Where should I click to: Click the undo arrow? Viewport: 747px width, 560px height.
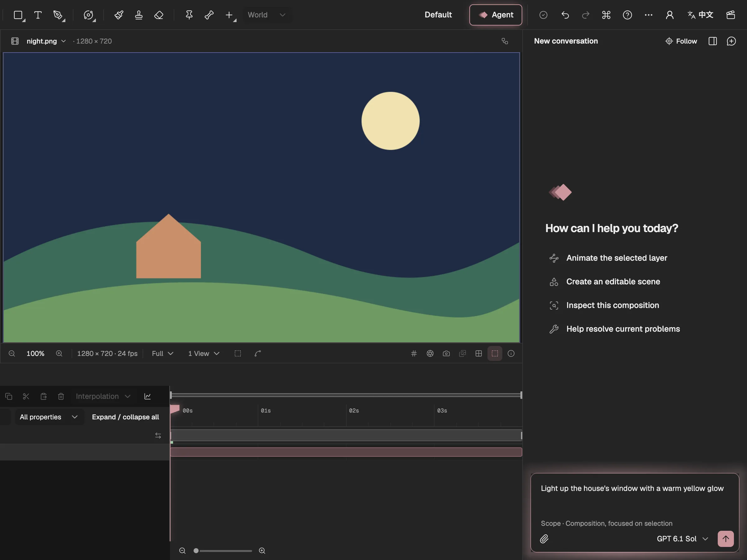[565, 15]
